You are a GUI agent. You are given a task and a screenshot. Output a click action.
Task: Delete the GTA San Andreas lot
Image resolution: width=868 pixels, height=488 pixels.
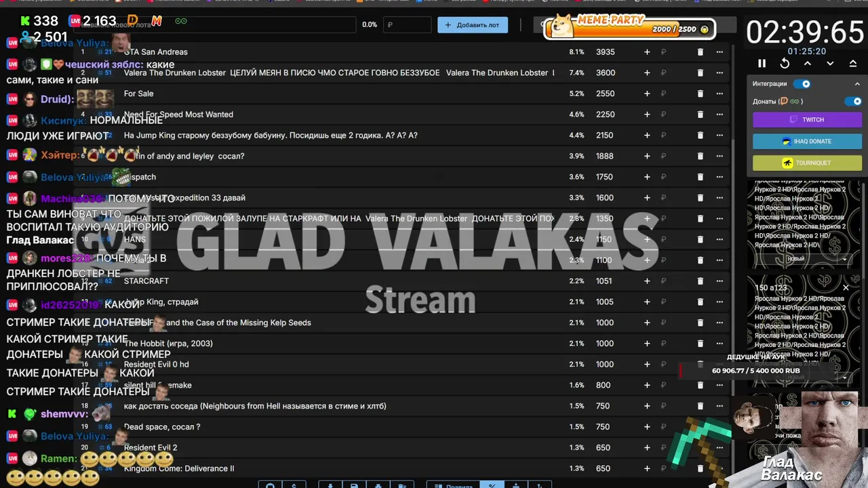(x=701, y=52)
